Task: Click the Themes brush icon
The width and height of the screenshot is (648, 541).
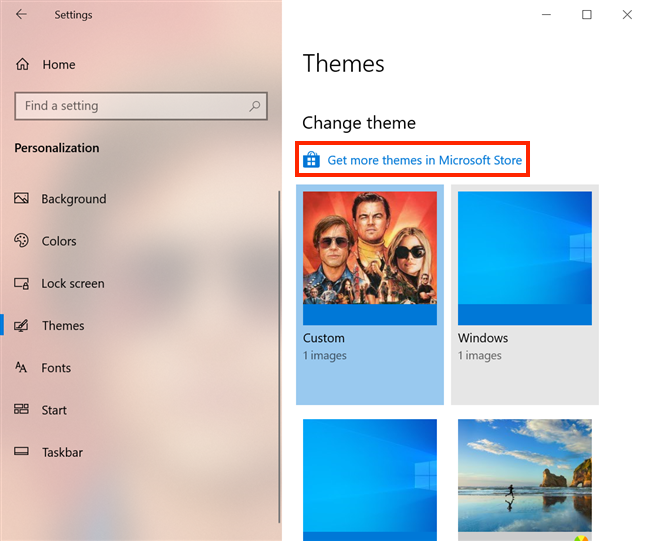Action: (x=21, y=326)
